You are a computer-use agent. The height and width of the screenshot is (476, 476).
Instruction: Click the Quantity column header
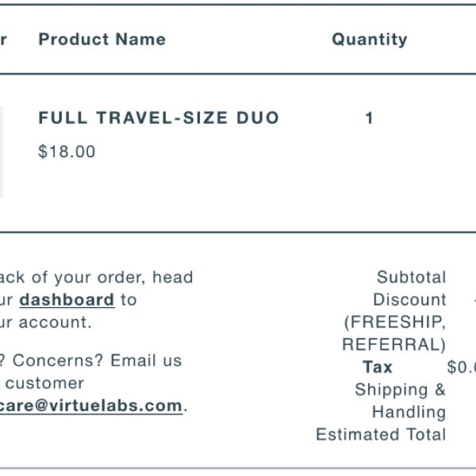[x=370, y=40]
